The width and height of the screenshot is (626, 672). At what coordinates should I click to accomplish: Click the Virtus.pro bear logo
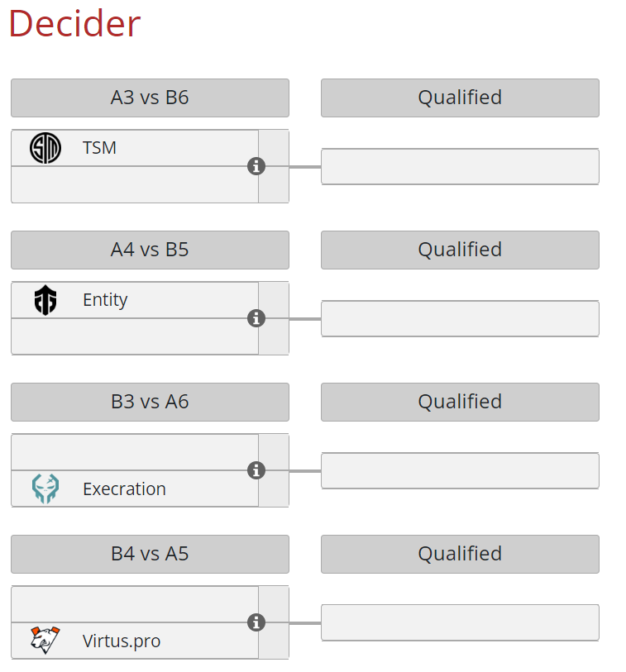click(x=45, y=641)
